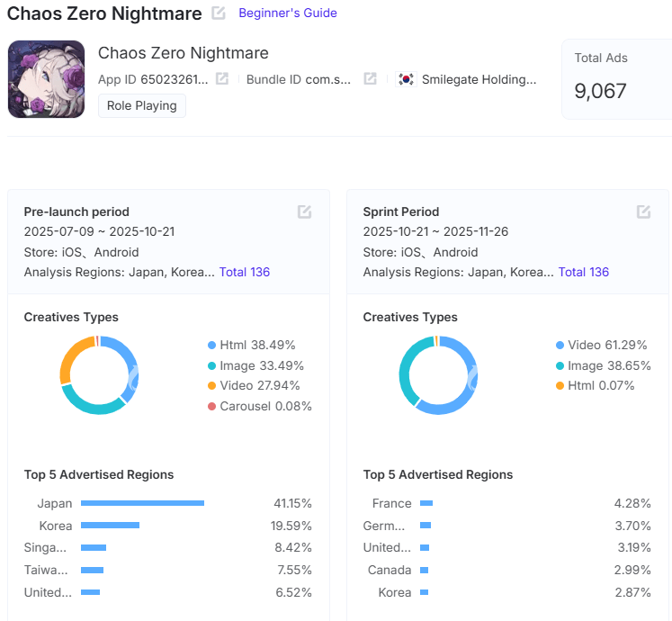The height and width of the screenshot is (621, 672).
Task: Click the Smilegate Holding developer name
Action: [x=479, y=79]
